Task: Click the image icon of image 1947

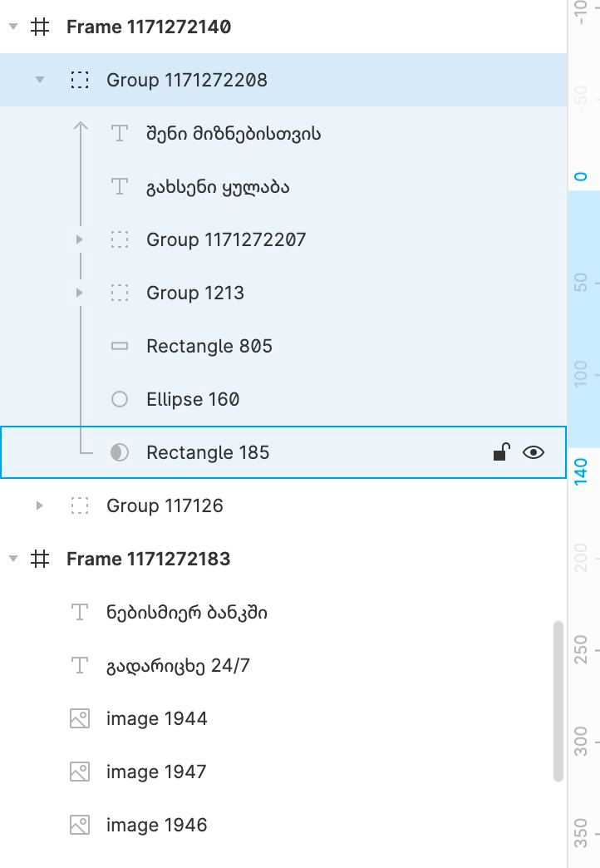Action: point(80,772)
